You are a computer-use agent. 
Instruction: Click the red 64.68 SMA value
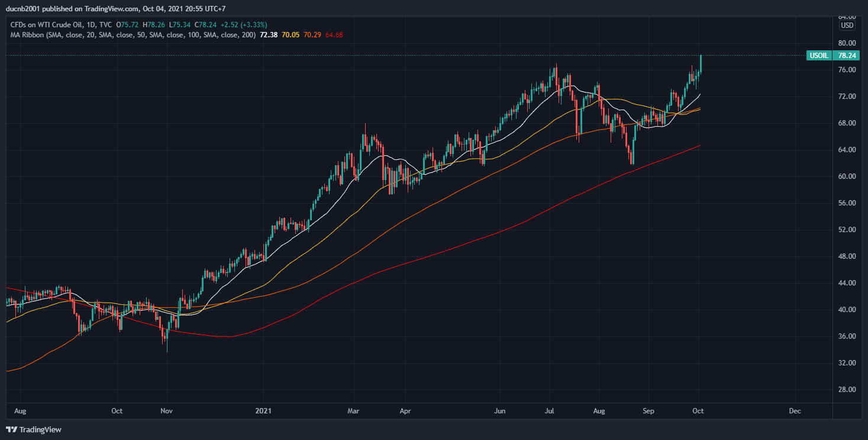point(334,35)
